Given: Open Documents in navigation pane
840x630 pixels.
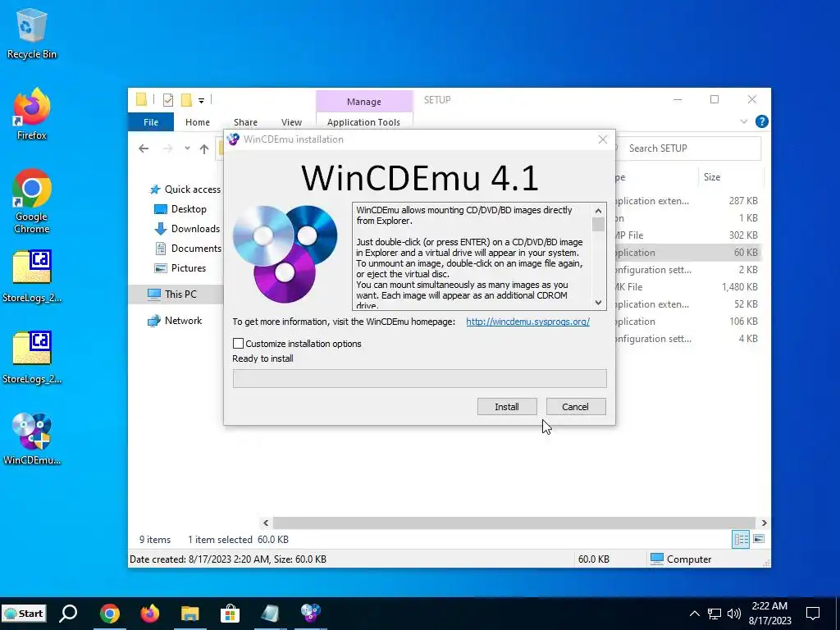Looking at the screenshot, I should coord(188,249).
